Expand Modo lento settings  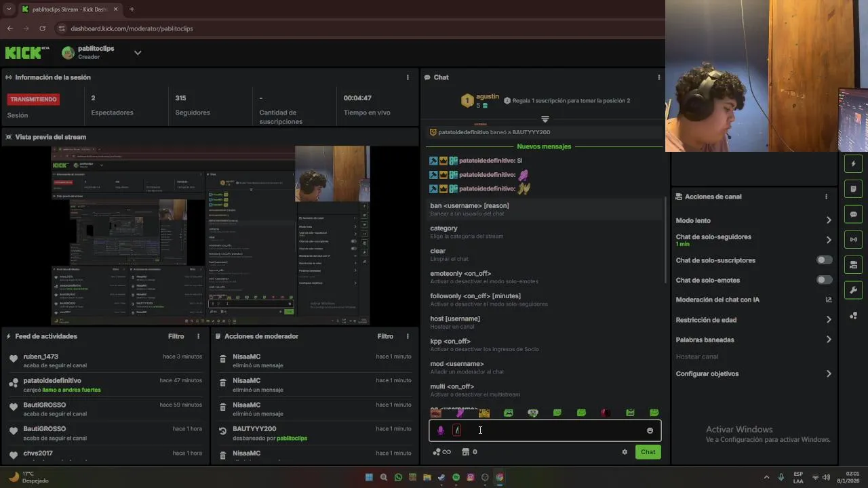pyautogui.click(x=829, y=220)
